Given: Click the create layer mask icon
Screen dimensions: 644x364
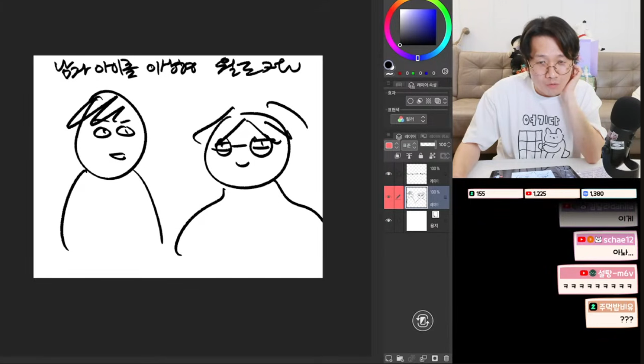Looking at the screenshot, I should tap(434, 358).
